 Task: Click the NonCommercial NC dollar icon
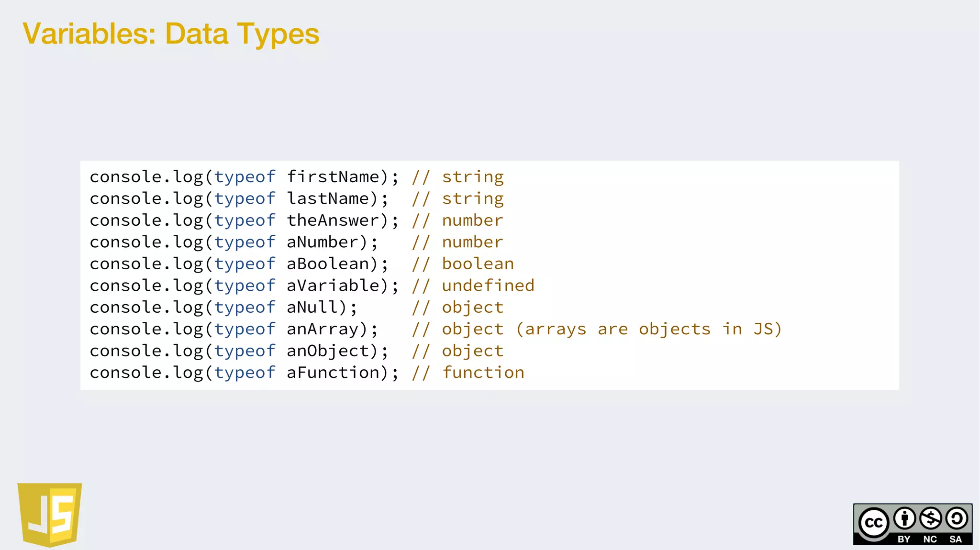coord(931,518)
